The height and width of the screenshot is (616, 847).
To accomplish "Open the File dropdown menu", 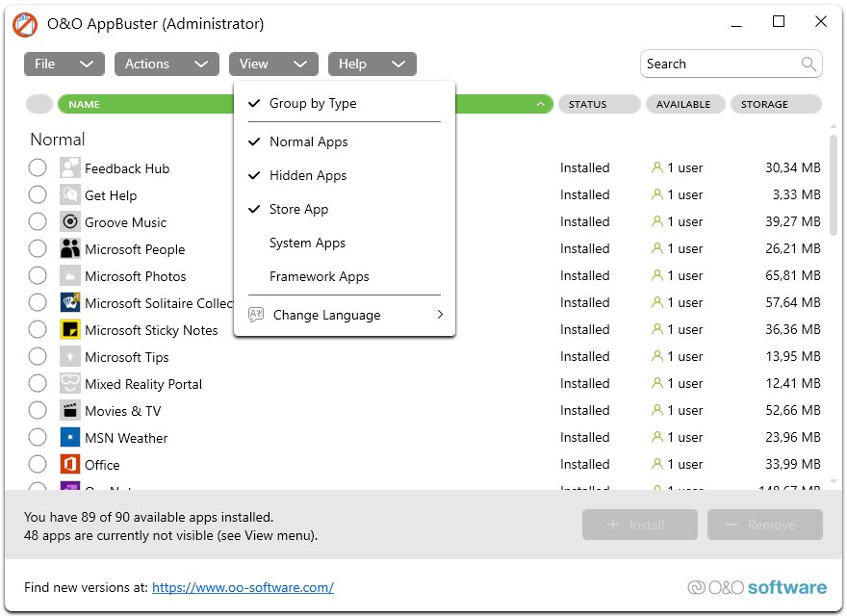I will click(64, 64).
